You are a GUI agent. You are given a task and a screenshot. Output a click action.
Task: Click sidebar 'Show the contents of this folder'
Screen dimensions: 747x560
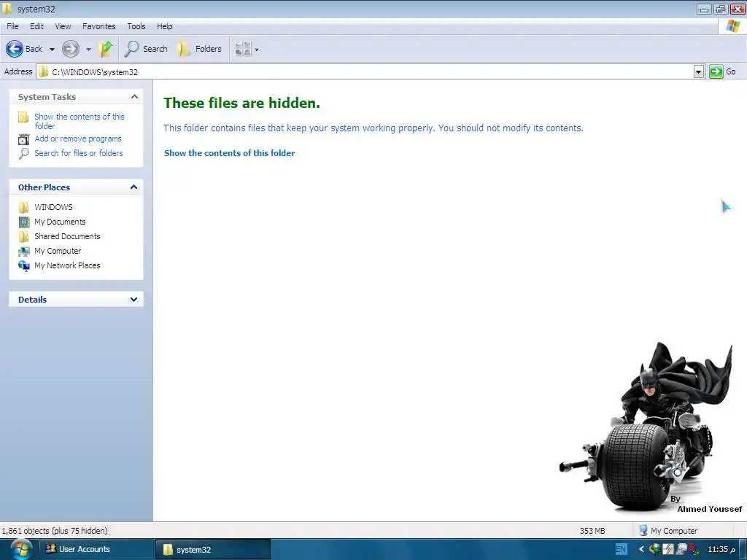[79, 121]
